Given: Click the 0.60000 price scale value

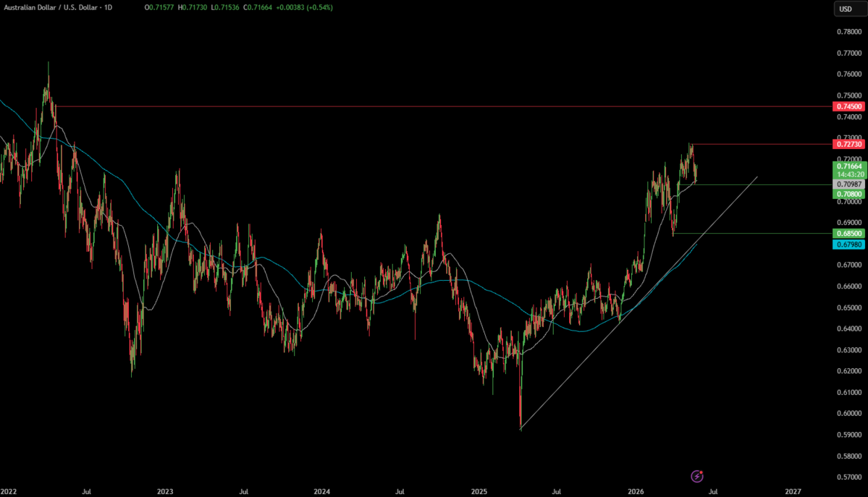Looking at the screenshot, I should (x=849, y=413).
